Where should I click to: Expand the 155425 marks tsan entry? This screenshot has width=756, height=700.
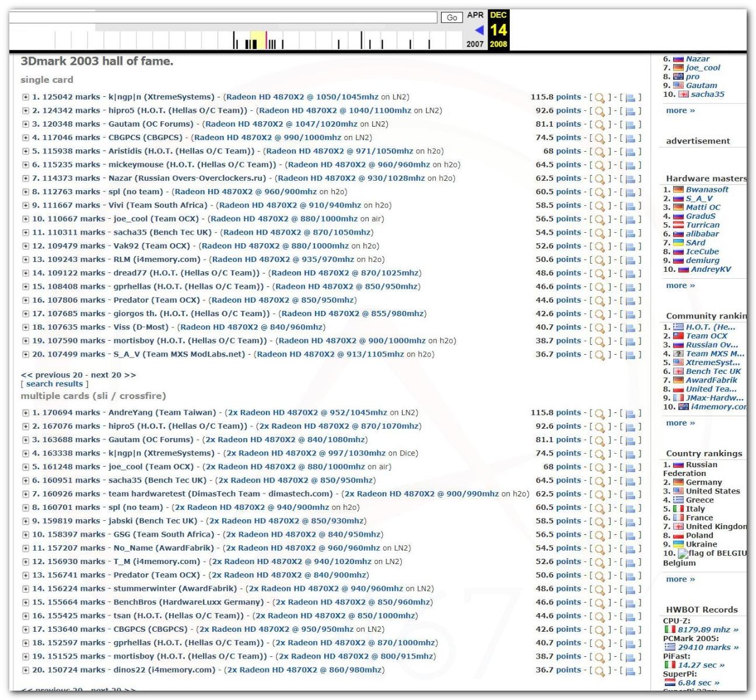[26, 616]
